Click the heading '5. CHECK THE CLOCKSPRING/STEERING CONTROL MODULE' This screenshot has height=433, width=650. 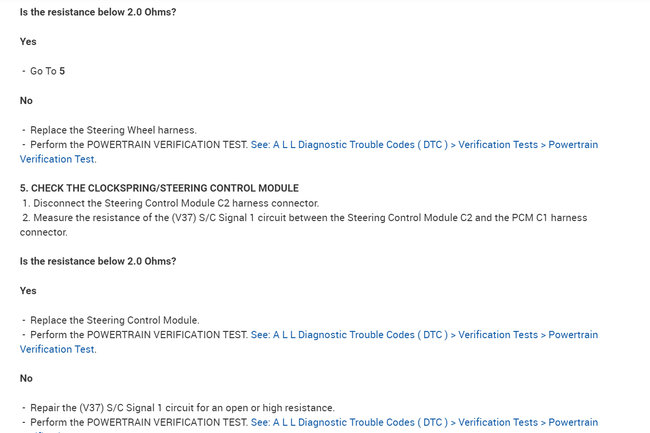(159, 188)
